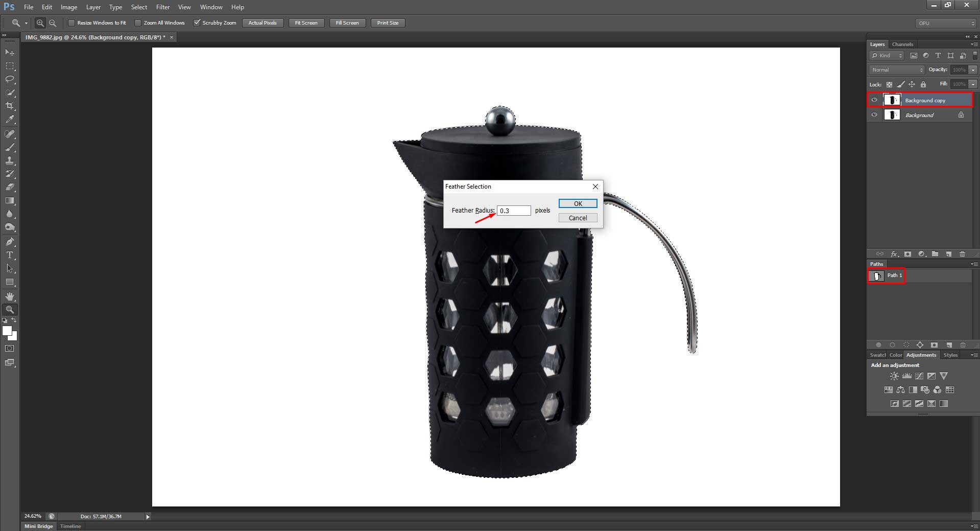Image resolution: width=980 pixels, height=531 pixels.
Task: Select the Lasso tool
Action: click(x=10, y=80)
